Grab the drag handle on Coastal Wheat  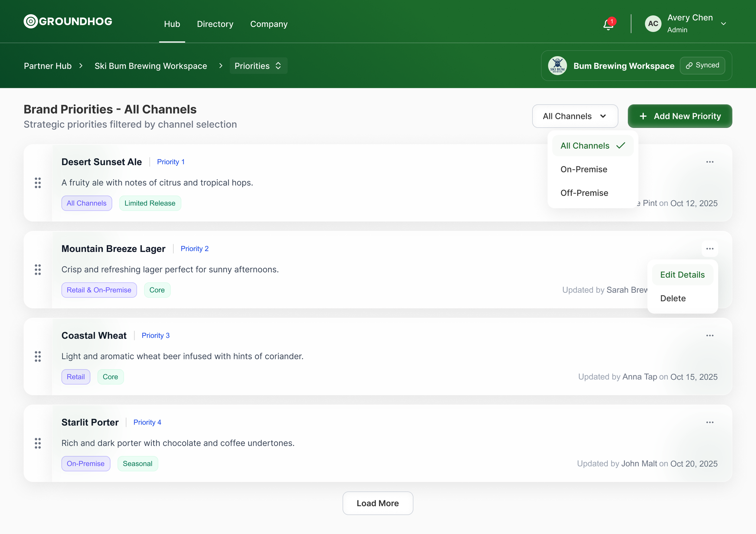pos(38,356)
